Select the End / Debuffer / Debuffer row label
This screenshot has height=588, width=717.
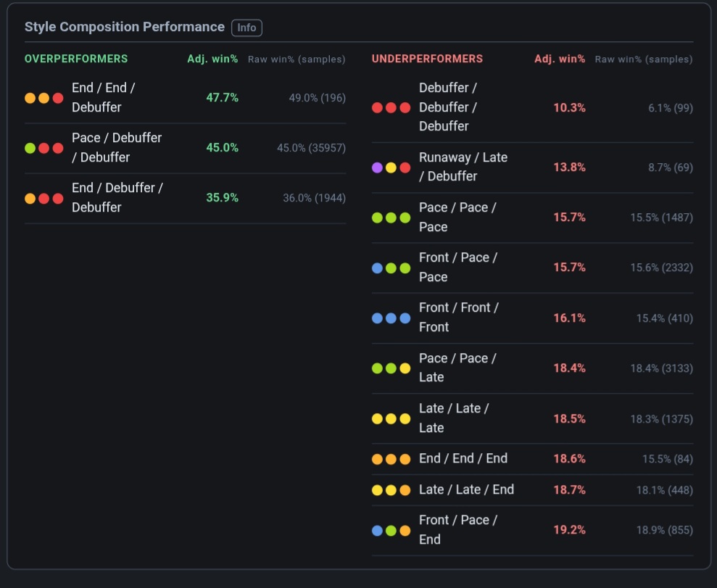[x=117, y=197]
